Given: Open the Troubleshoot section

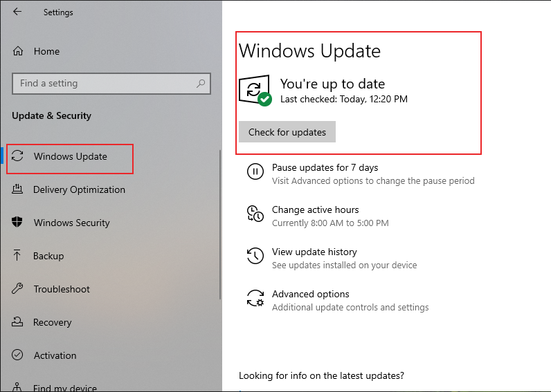Looking at the screenshot, I should pos(62,289).
